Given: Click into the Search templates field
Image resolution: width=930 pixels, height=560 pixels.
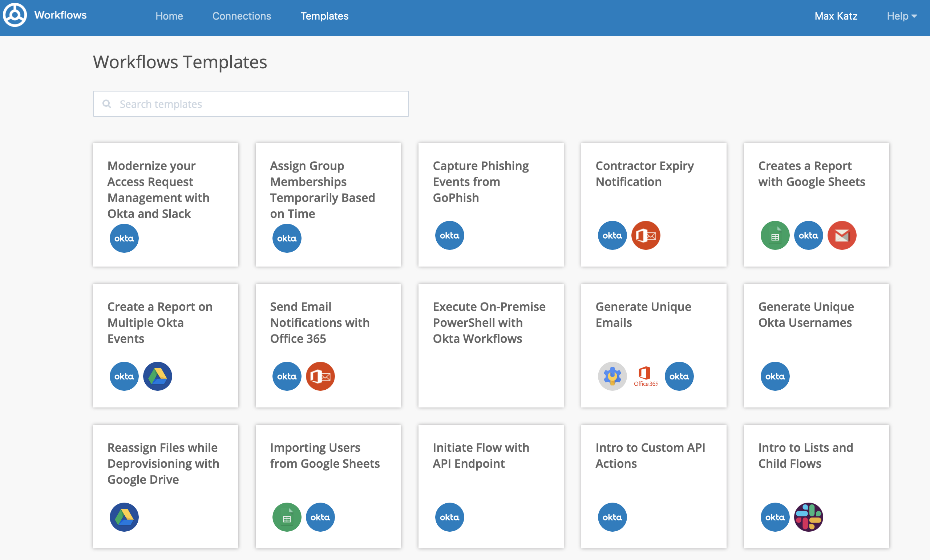Looking at the screenshot, I should click(x=260, y=104).
